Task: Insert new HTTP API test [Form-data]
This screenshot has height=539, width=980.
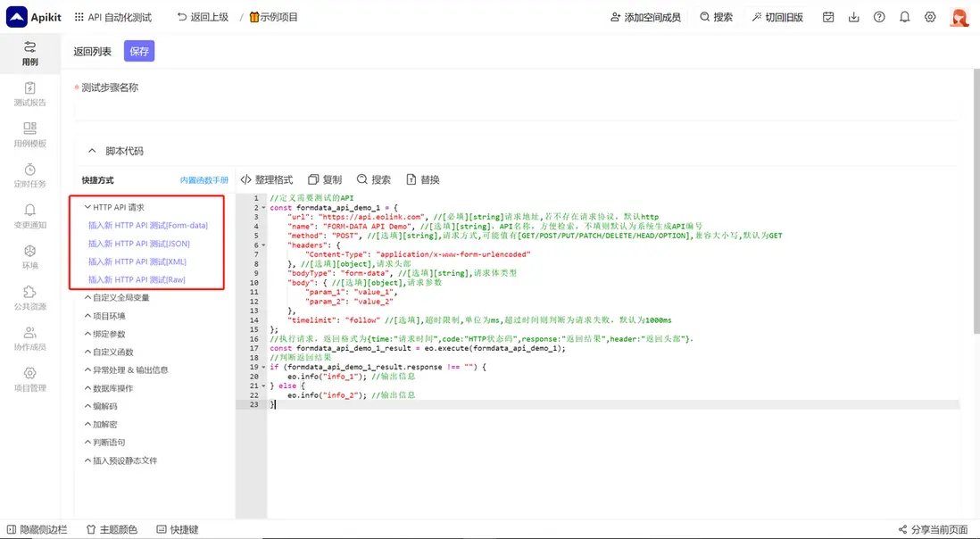Action: (148, 226)
